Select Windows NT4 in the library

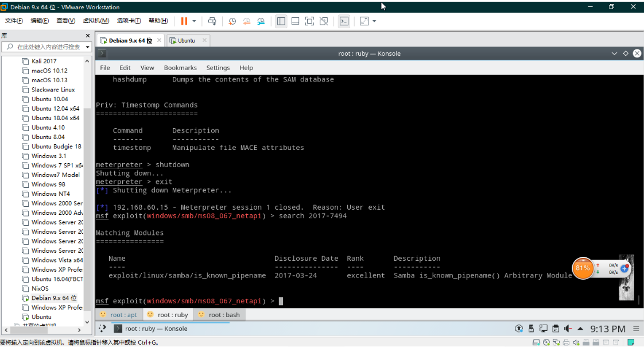click(51, 194)
